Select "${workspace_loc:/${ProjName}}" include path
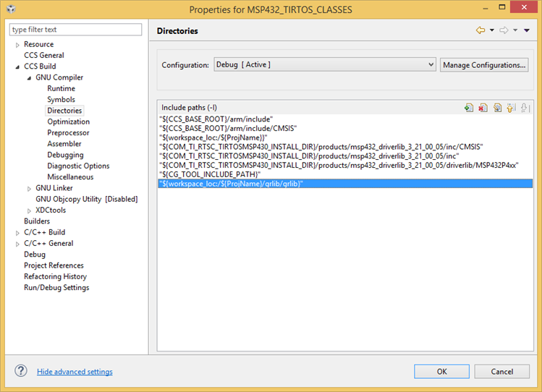The width and height of the screenshot is (542, 392). (x=345, y=137)
